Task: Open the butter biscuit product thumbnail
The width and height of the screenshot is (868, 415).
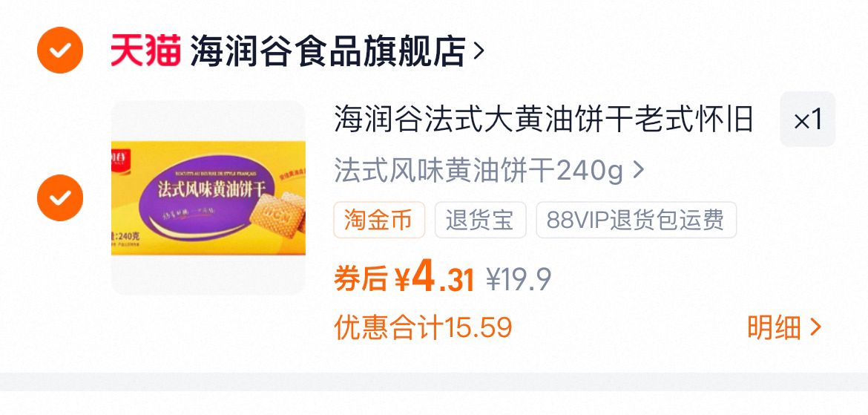Action: [208, 197]
